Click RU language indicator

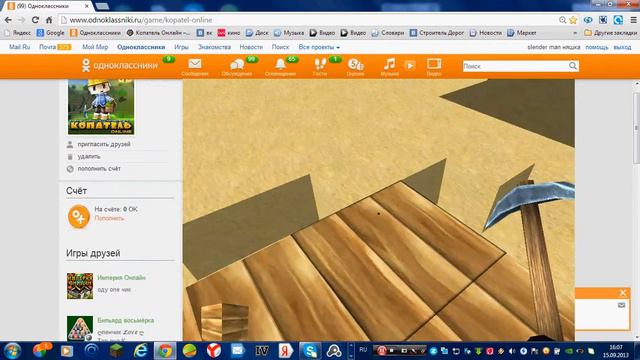(x=363, y=350)
